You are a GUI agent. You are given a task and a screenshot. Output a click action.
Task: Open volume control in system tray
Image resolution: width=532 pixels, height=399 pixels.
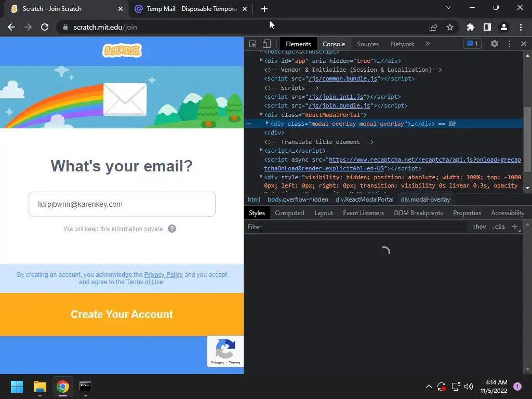469,387
